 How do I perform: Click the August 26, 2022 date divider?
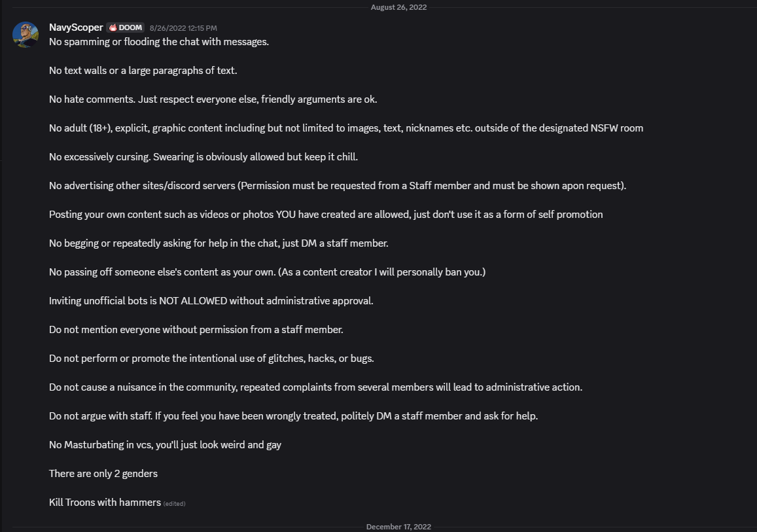[x=398, y=7]
